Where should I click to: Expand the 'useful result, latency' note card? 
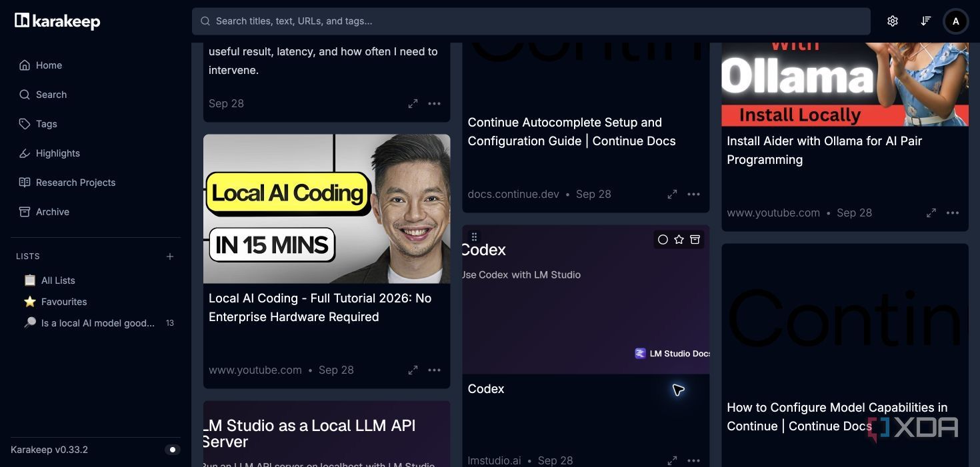[413, 104]
